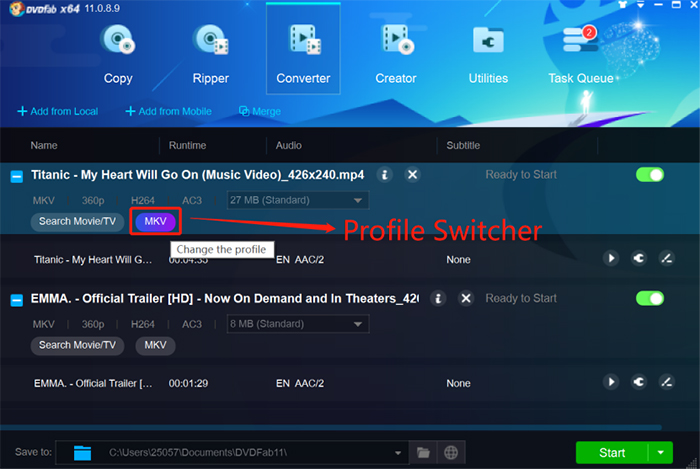This screenshot has width=700, height=469.
Task: Collapse the Titanic task row
Action: pyautogui.click(x=17, y=177)
